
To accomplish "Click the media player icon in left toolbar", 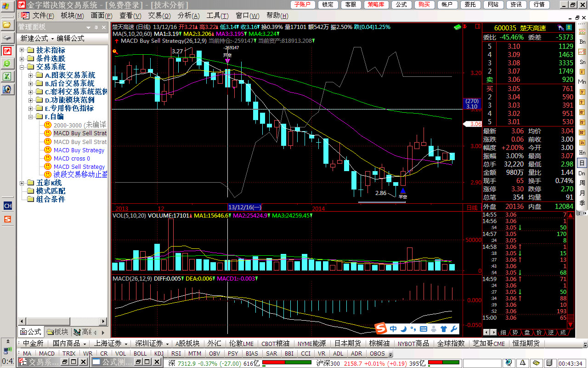I will [7, 89].
